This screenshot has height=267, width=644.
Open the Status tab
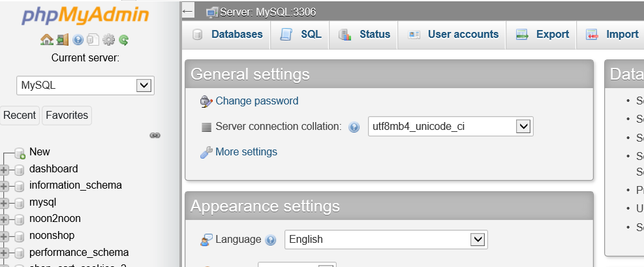coord(363,35)
